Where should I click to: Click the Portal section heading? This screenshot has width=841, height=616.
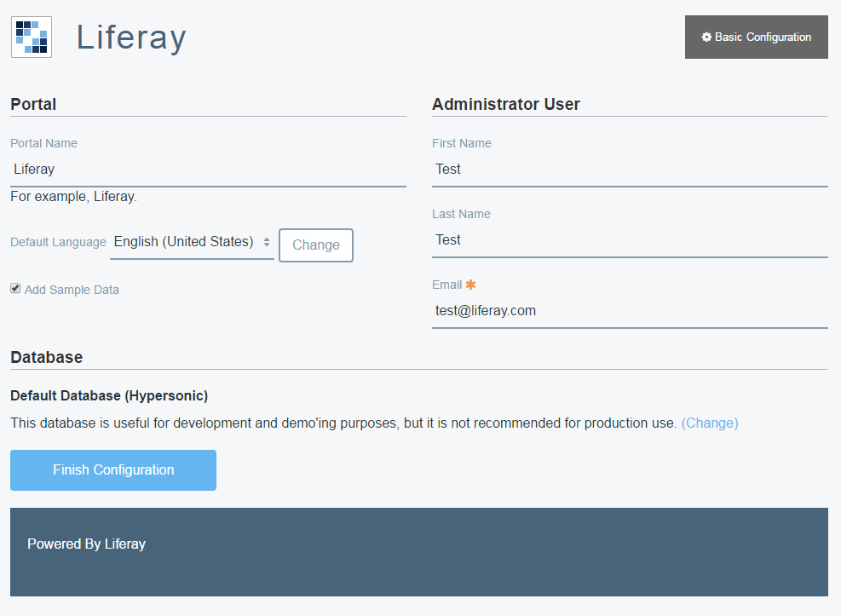coord(33,105)
